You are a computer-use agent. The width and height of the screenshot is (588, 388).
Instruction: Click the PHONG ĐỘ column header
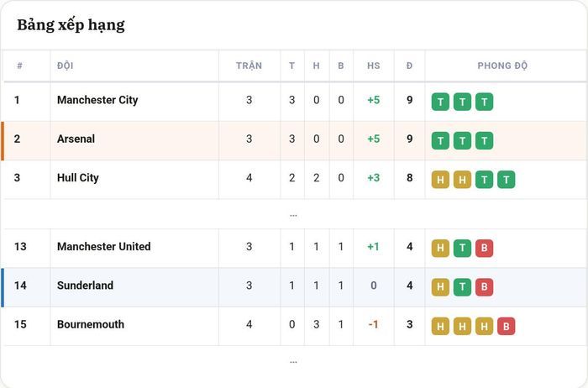pos(502,66)
